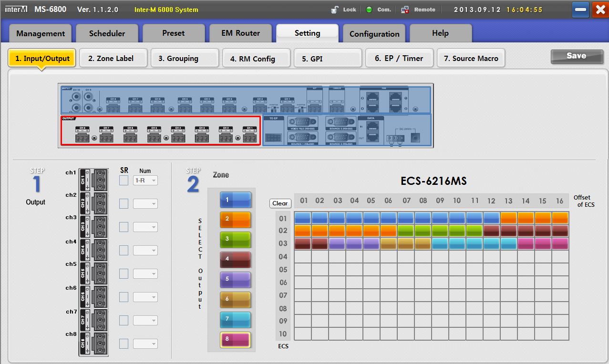Click pink grid cell at ECS 03, offset 16
Viewport: 609px width, 364px height.
pos(560,244)
